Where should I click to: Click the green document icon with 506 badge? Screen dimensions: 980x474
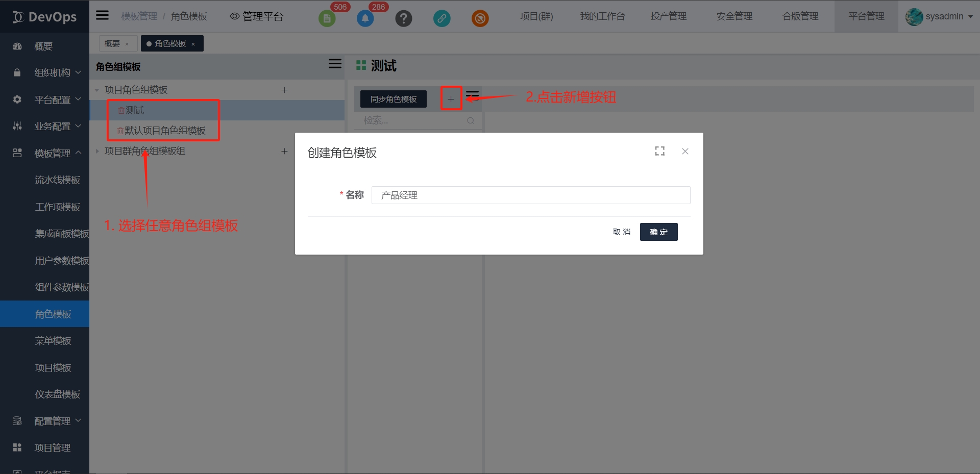coord(327,19)
